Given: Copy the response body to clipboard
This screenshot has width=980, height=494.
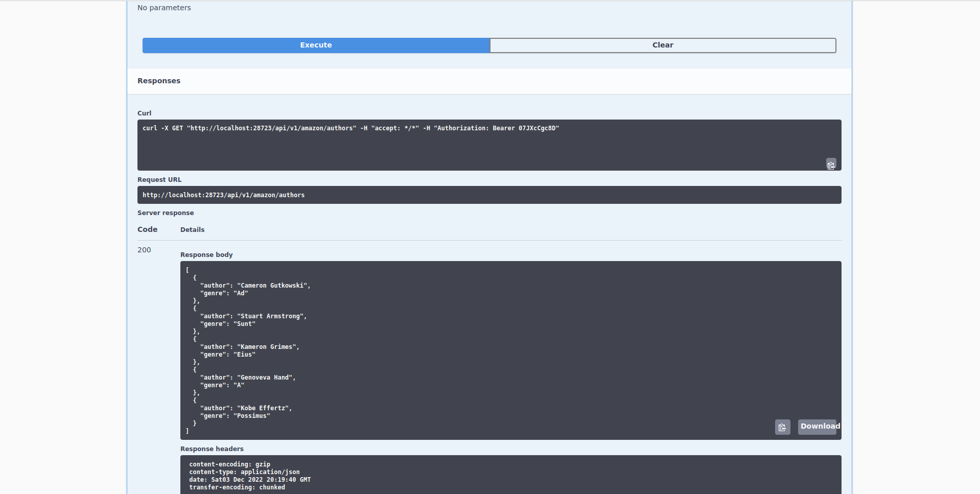Looking at the screenshot, I should point(782,427).
